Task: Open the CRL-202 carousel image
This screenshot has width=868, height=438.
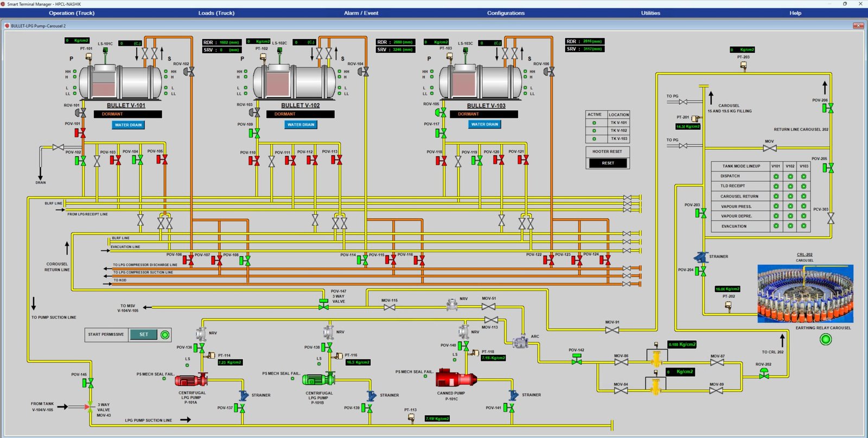Action: (x=805, y=294)
